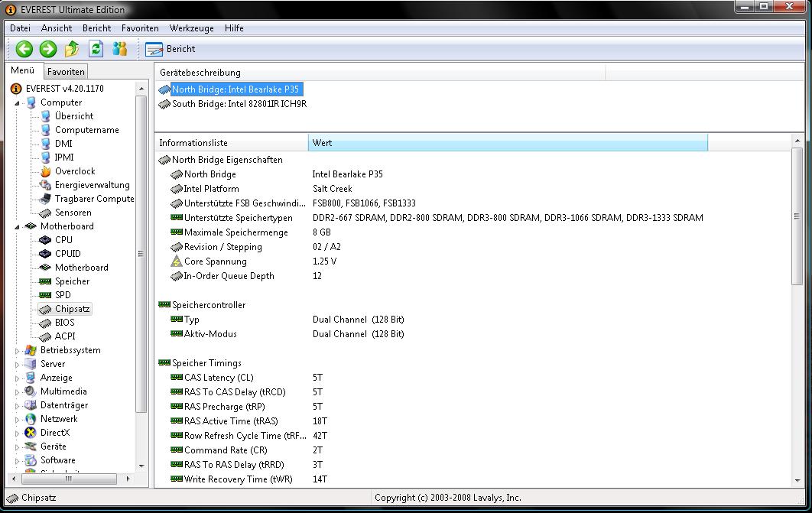Click the Betriebssystem Windows flag icon
The width and height of the screenshot is (812, 513).
click(x=31, y=350)
